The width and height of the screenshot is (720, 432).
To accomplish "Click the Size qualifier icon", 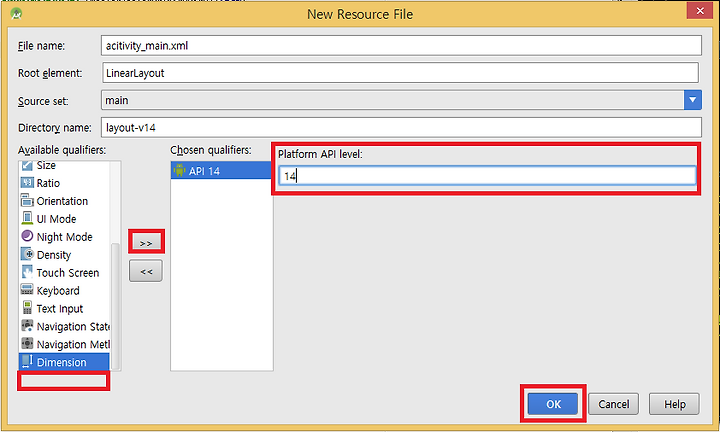I will point(27,165).
